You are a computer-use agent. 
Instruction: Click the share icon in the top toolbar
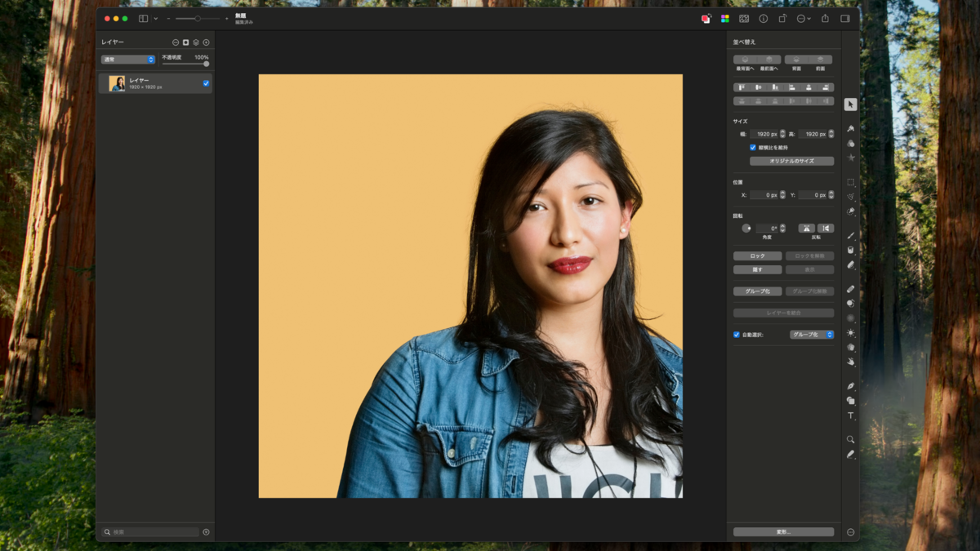[x=825, y=18]
